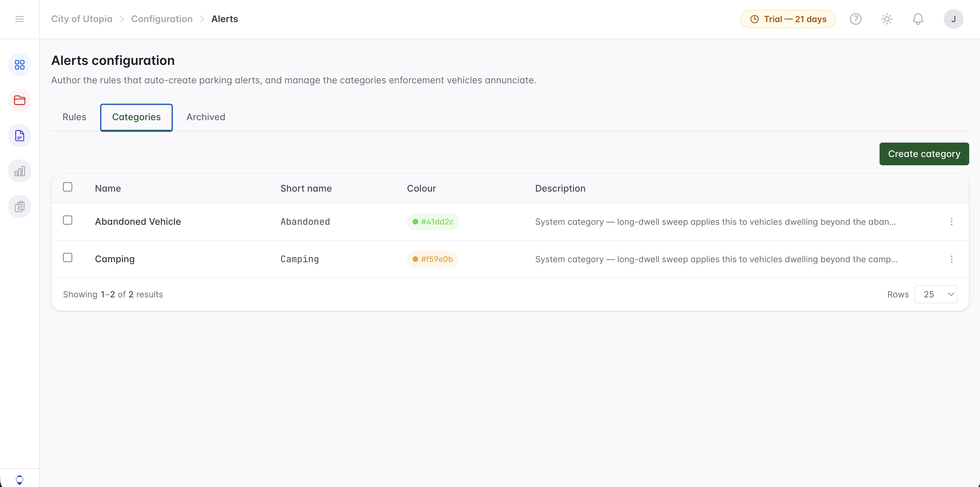
Task: Click the Short name column header
Action: [306, 189]
